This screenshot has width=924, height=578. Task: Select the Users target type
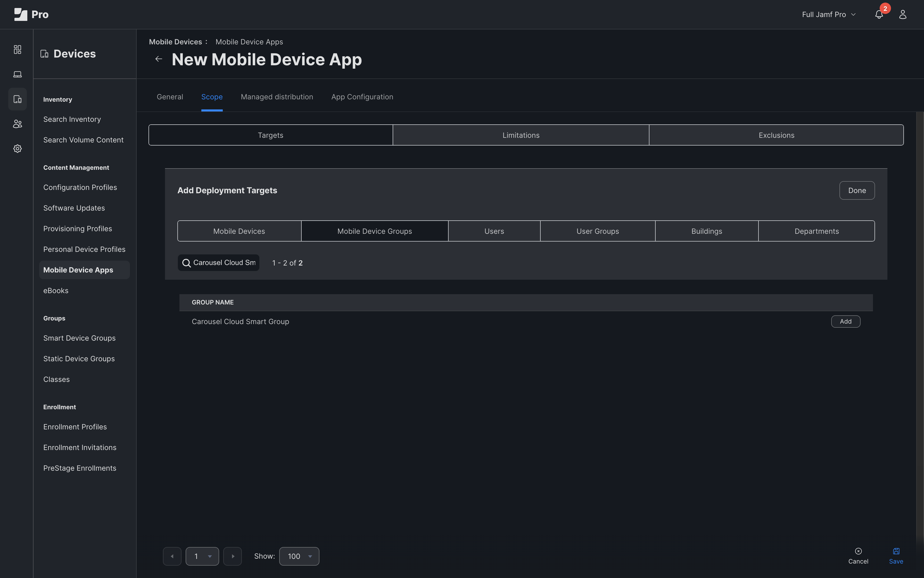pos(494,231)
